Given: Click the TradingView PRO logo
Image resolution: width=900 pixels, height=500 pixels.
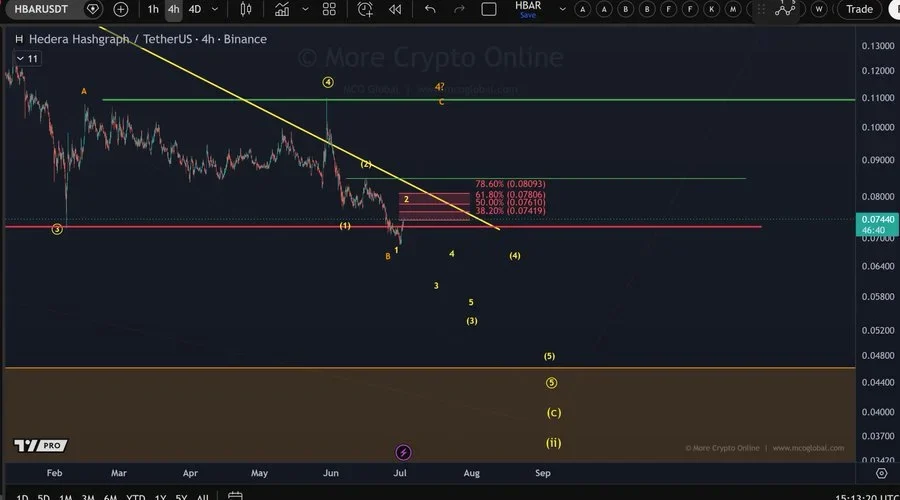Looking at the screenshot, I should (40, 445).
